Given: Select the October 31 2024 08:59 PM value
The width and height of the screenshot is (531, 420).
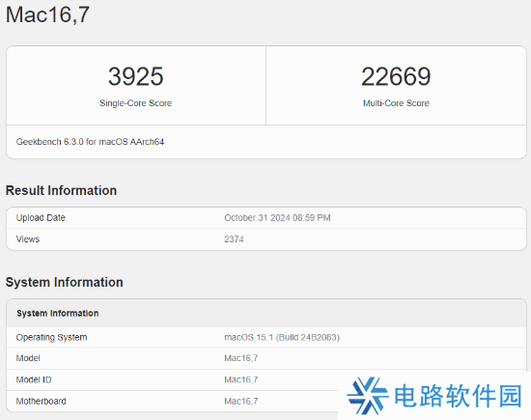Looking at the screenshot, I should click(x=277, y=218).
